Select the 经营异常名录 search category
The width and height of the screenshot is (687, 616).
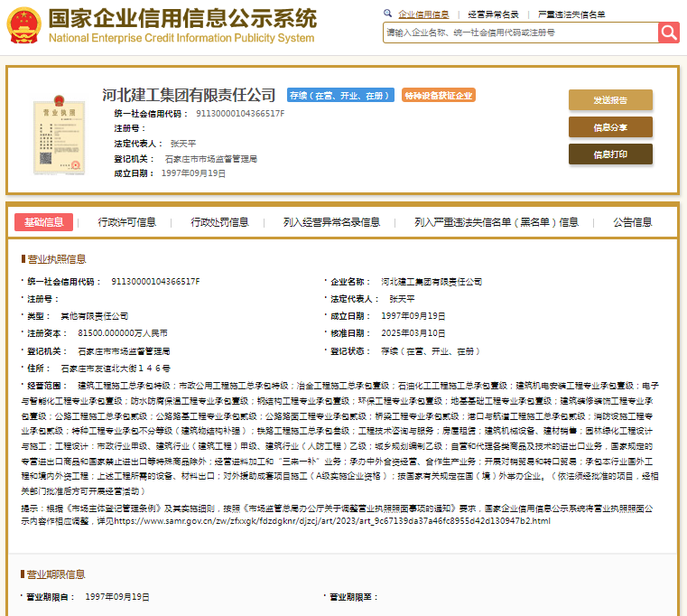tap(493, 14)
